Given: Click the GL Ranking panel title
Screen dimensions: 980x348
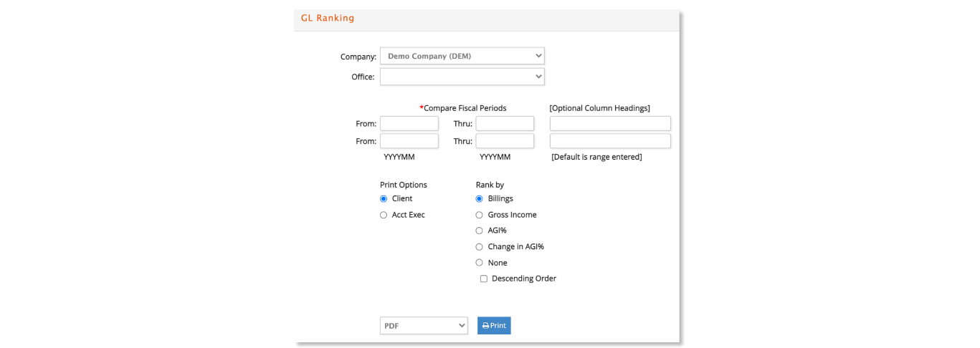Looking at the screenshot, I should tap(328, 18).
